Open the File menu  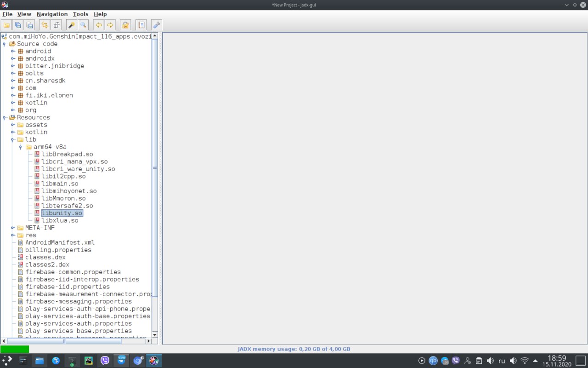click(7, 14)
